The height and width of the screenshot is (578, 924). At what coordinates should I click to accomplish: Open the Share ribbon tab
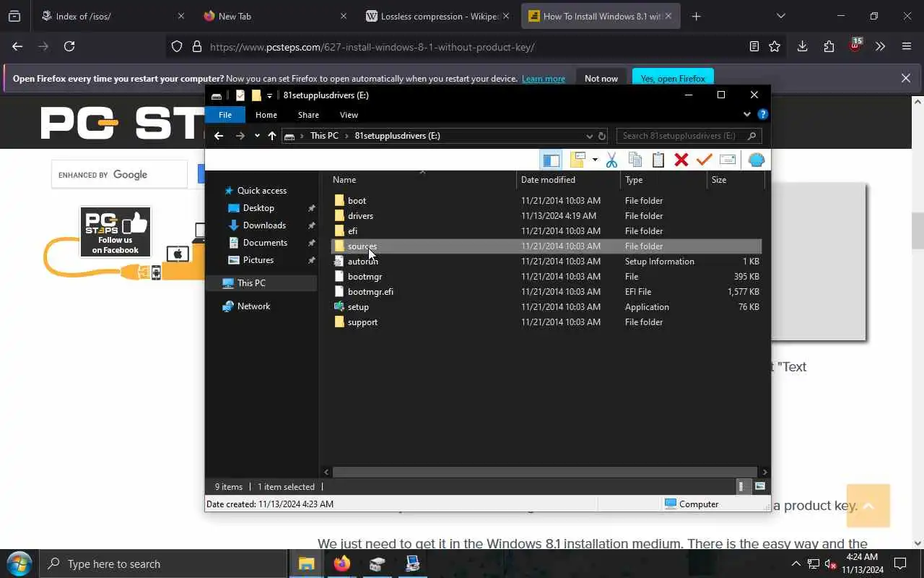coord(308,115)
